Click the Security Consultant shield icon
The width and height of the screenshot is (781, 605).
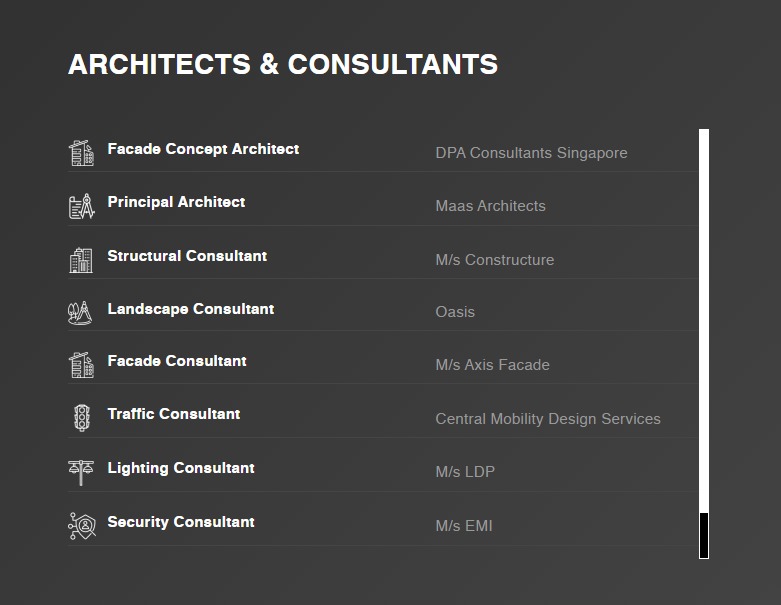click(82, 526)
